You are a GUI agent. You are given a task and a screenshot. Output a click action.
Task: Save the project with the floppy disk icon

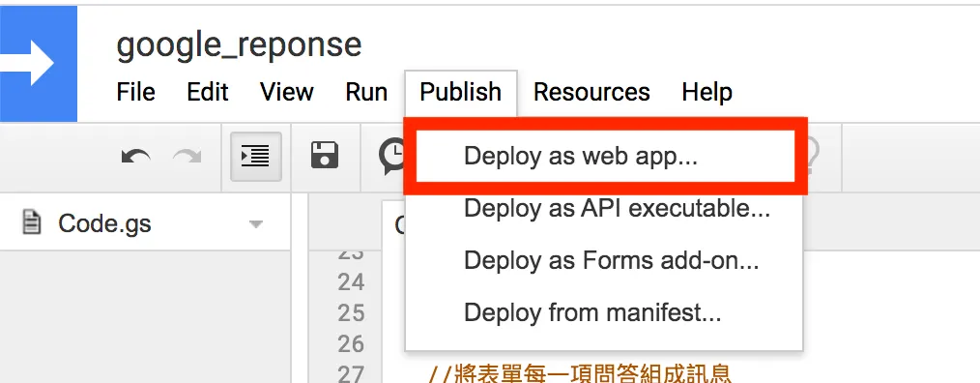[325, 156]
